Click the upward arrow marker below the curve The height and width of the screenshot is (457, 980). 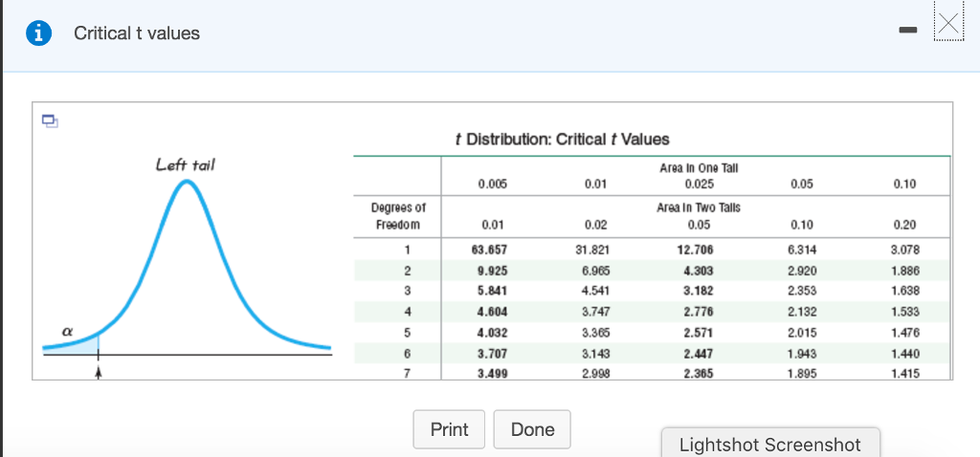click(98, 373)
